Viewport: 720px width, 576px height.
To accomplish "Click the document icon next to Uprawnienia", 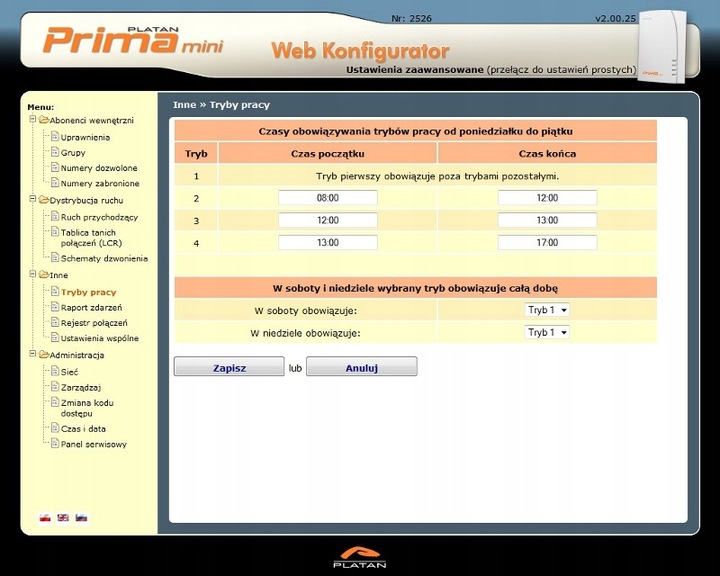I will coord(55,136).
